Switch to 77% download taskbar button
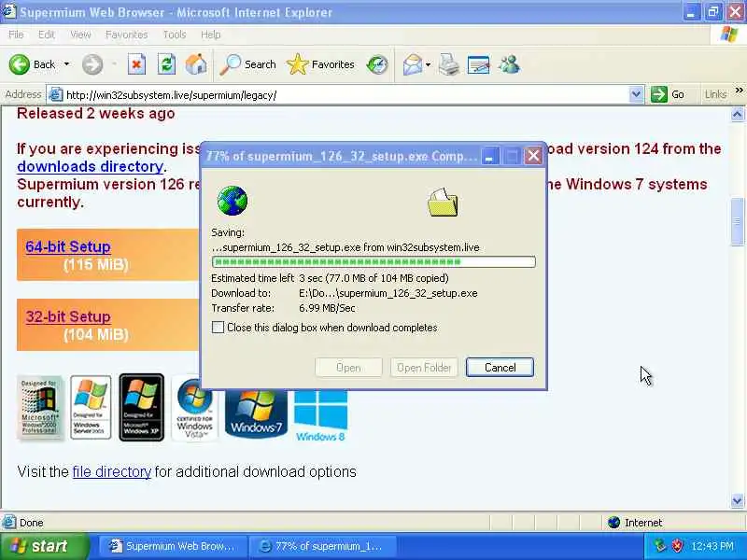The width and height of the screenshot is (747, 560). tap(322, 546)
